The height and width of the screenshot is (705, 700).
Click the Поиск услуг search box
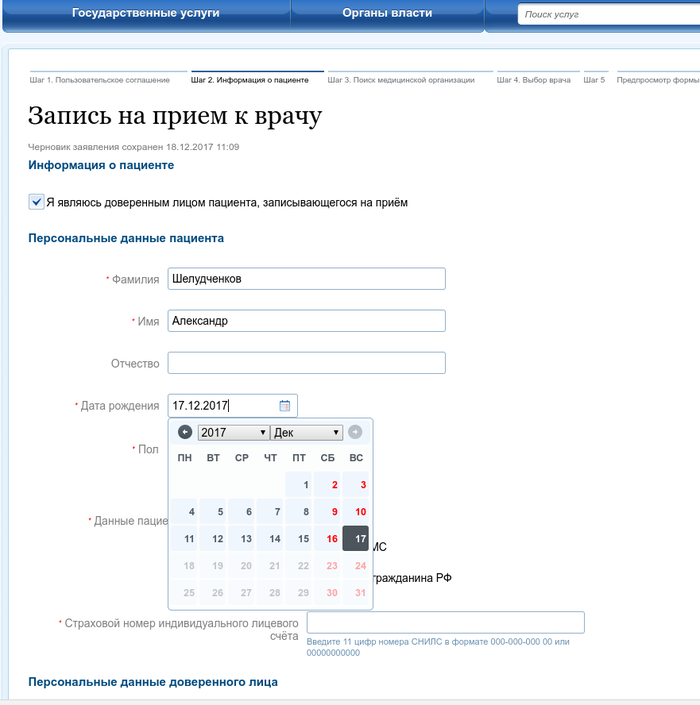[606, 15]
